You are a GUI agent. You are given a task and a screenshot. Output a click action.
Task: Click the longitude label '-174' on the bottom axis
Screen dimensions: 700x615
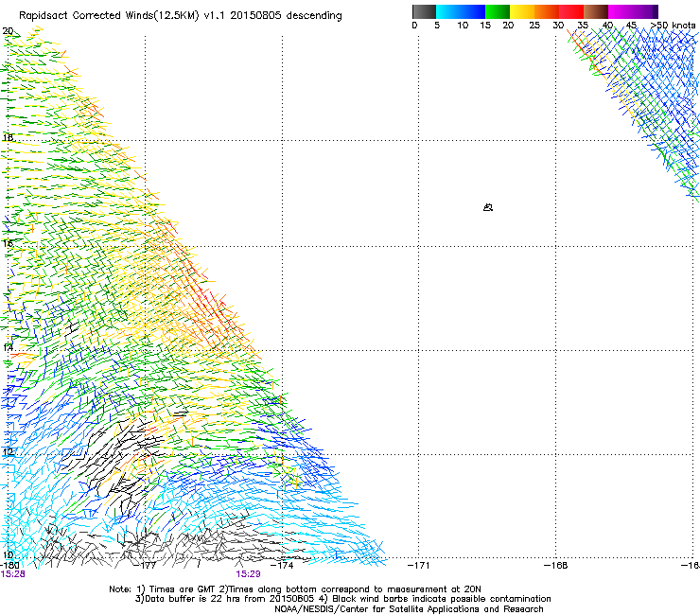click(x=283, y=566)
